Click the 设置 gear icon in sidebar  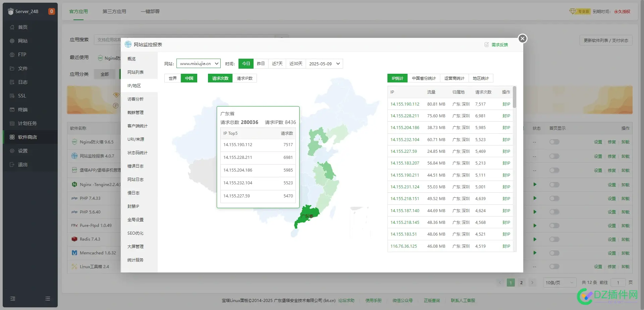(12, 151)
